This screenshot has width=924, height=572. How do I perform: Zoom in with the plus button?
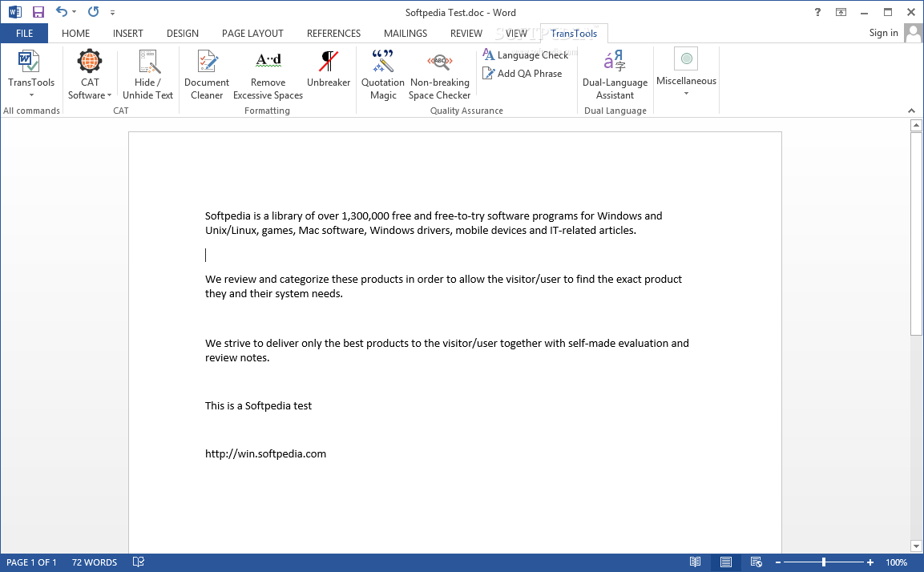[870, 562]
